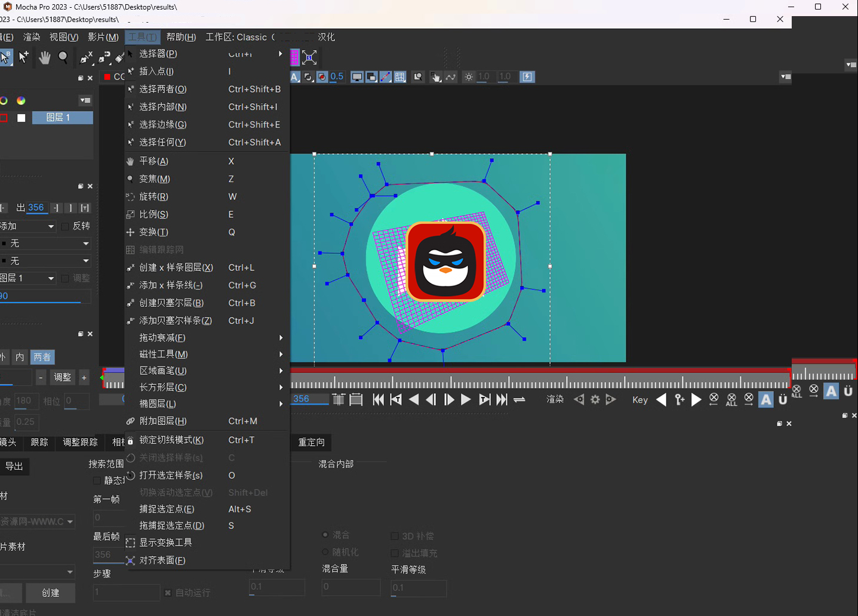Viewport: 858px width, 616px height.
Task: Toggle the Ü überkey button
Action: click(x=783, y=400)
